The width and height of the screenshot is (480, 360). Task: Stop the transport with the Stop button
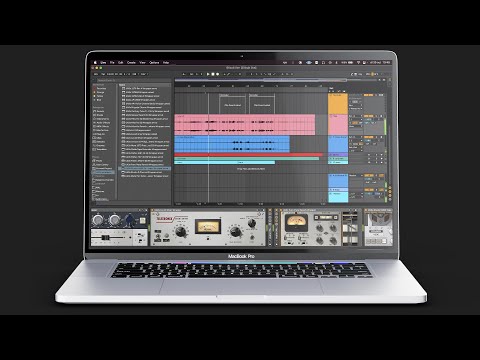pos(213,74)
